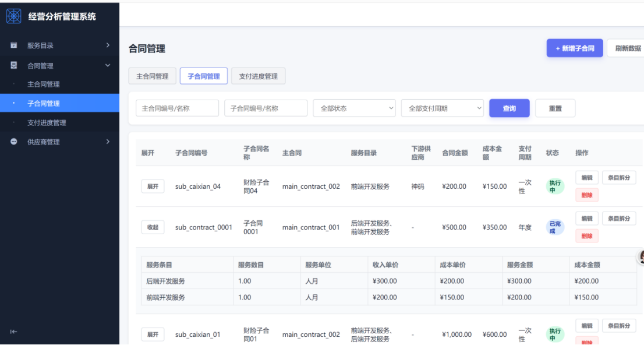Click the 新增子合同 button
Screen dimensions: 644x345
(x=575, y=48)
